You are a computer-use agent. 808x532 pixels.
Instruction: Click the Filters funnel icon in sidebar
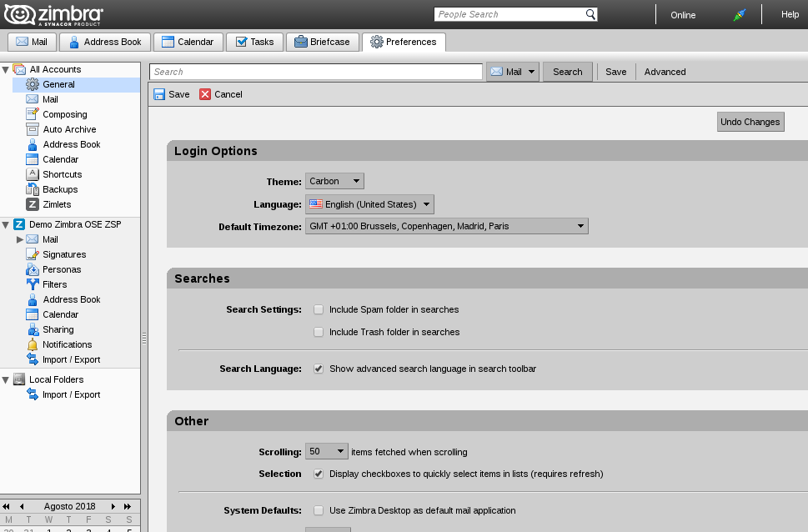coord(33,284)
